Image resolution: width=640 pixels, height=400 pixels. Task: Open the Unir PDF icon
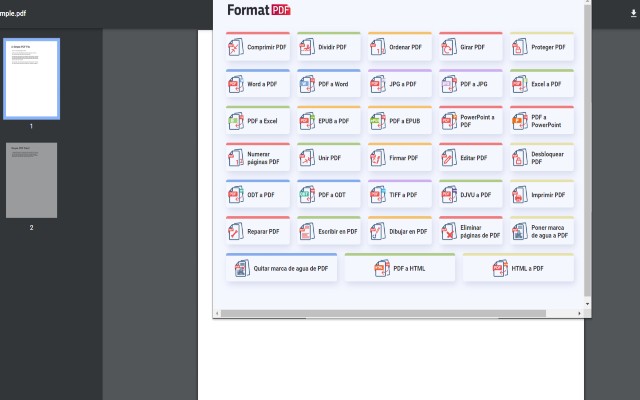tap(307, 158)
